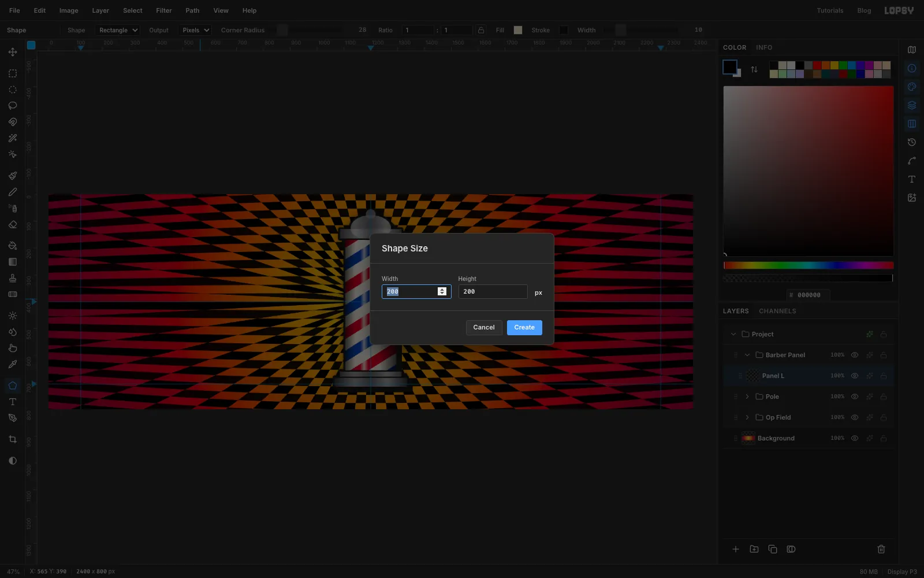
Task: Collapse the Project group
Action: click(x=733, y=334)
